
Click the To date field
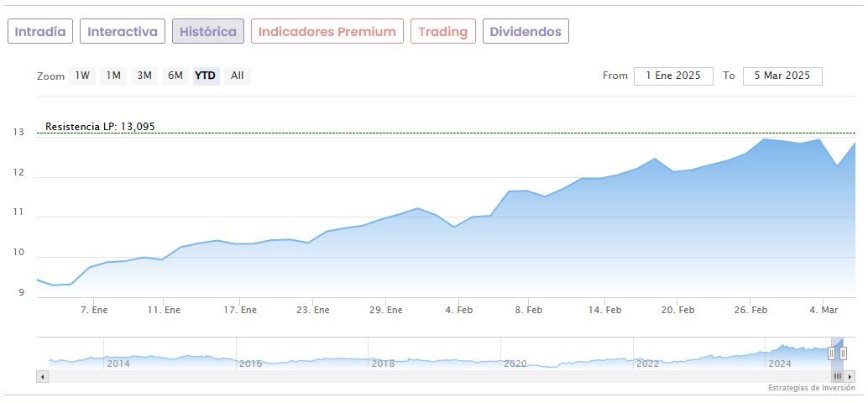782,76
